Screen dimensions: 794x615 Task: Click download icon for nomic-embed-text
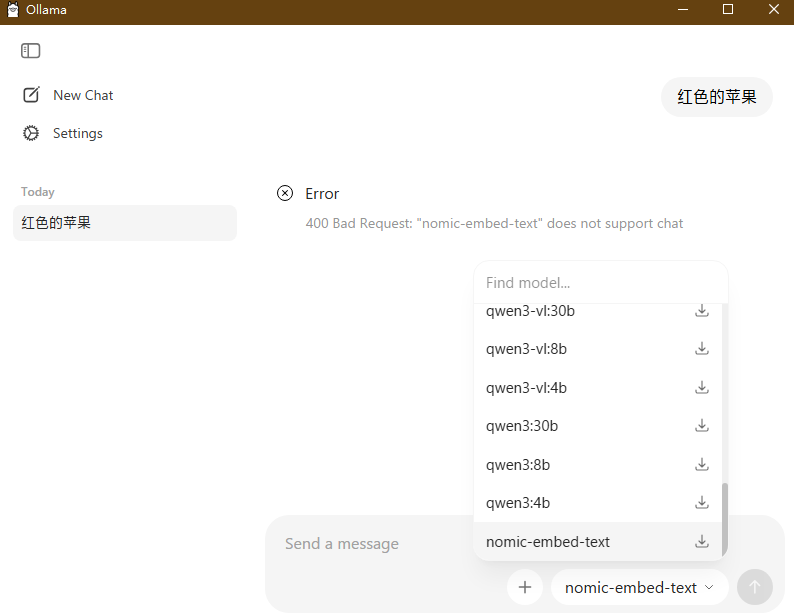point(702,542)
